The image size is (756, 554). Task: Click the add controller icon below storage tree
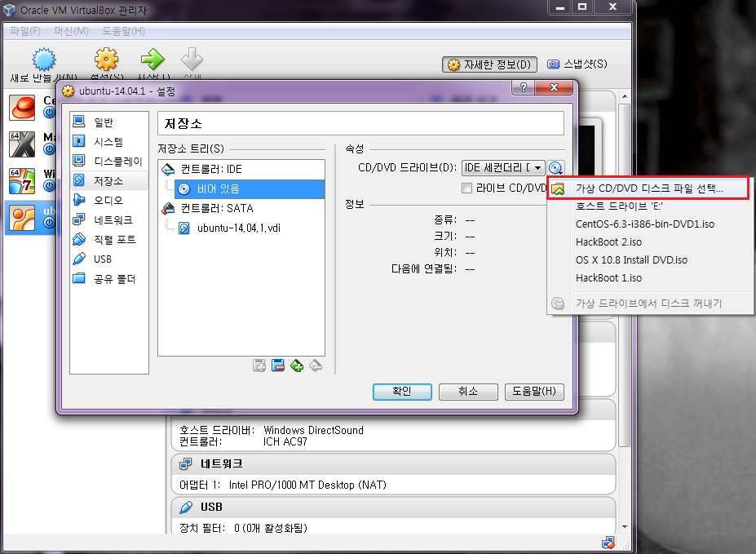[259, 366]
